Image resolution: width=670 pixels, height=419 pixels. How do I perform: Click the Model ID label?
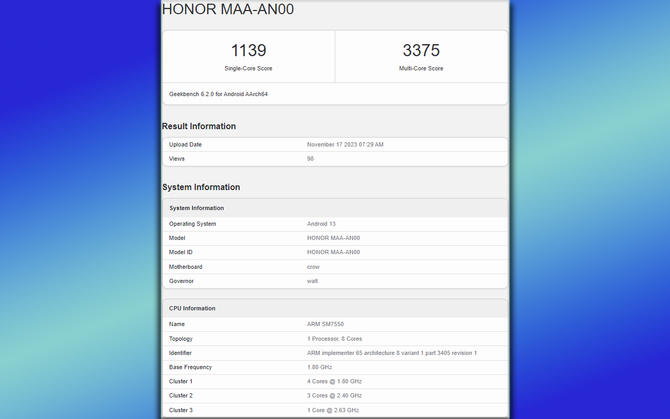point(181,252)
